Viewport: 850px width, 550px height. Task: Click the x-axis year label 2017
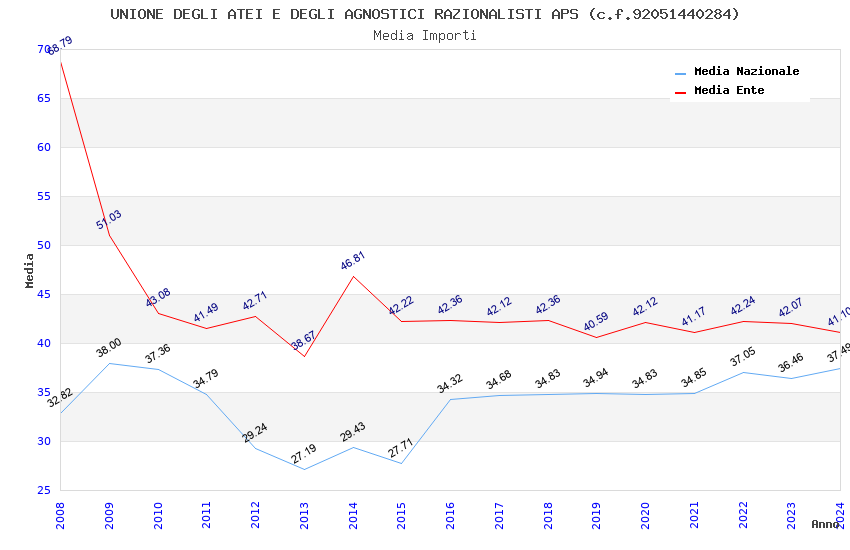499,515
